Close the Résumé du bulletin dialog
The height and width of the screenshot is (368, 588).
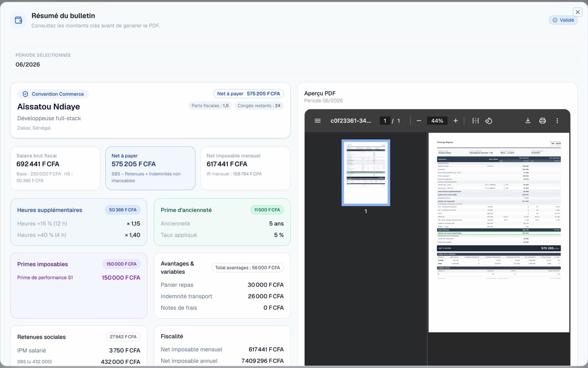coord(577,12)
